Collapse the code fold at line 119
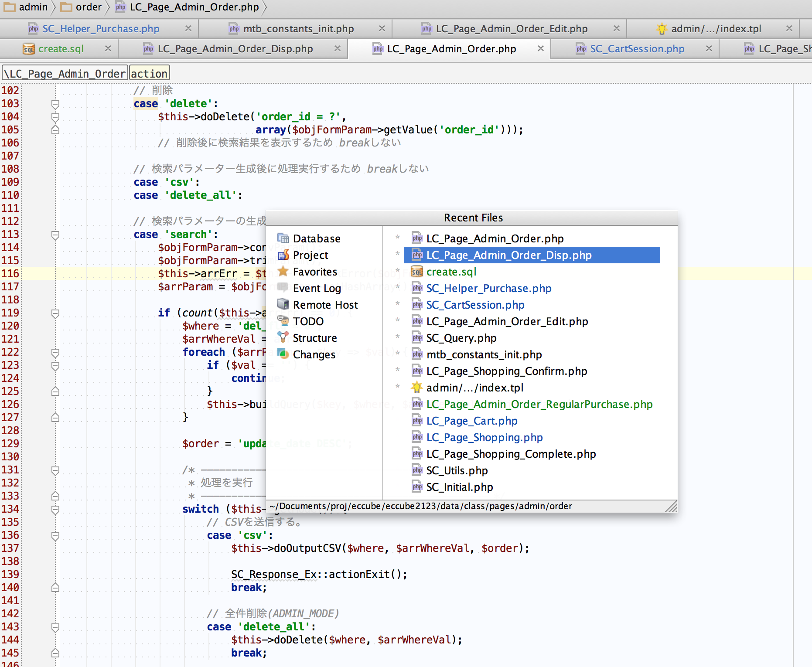812x667 pixels. tap(55, 313)
